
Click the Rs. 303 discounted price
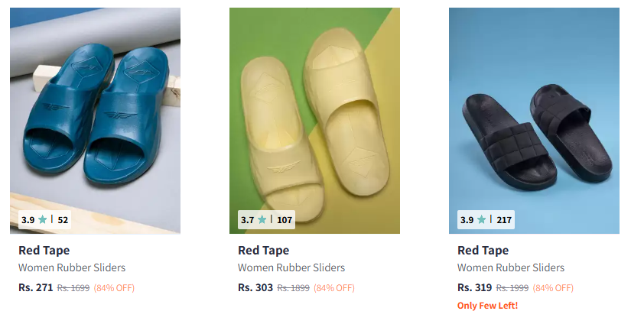point(255,287)
